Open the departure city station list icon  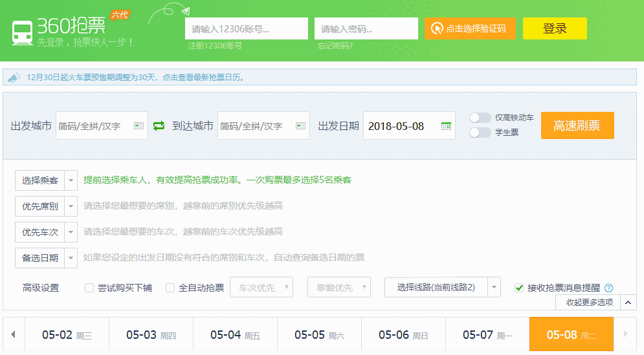(x=139, y=126)
